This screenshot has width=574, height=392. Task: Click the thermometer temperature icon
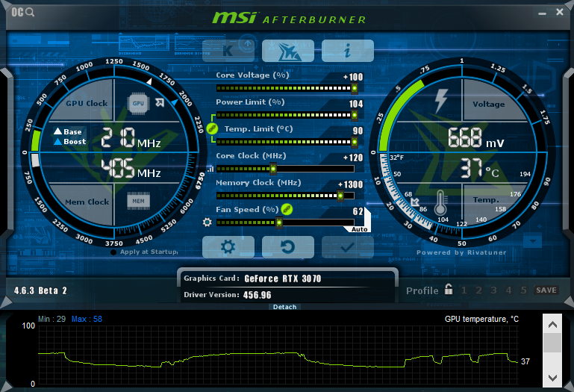(x=440, y=202)
